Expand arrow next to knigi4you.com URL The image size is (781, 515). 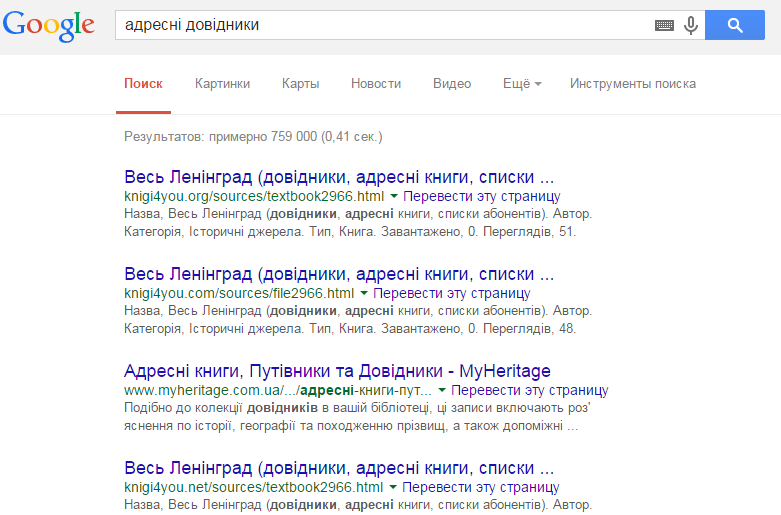click(364, 293)
